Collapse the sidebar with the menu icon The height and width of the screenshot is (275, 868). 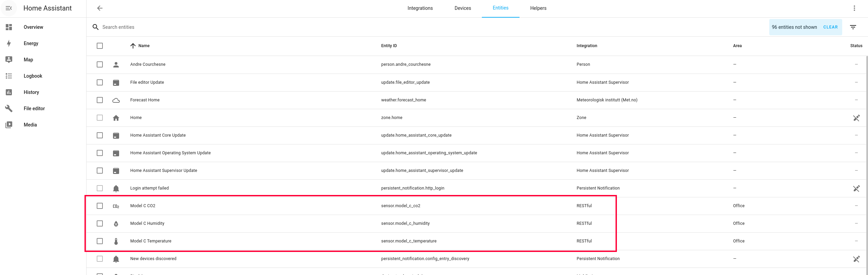pyautogui.click(x=9, y=8)
